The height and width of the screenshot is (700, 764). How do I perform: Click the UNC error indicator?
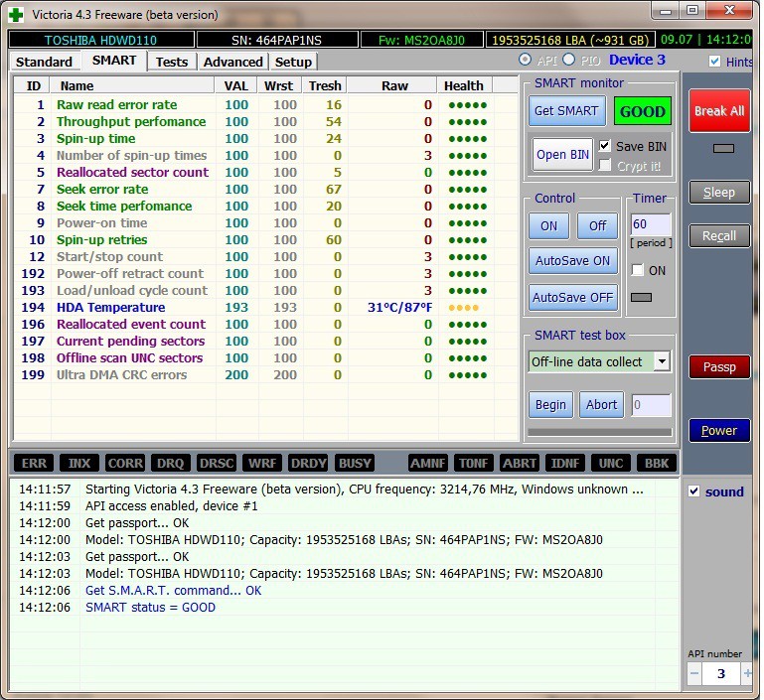click(x=611, y=463)
